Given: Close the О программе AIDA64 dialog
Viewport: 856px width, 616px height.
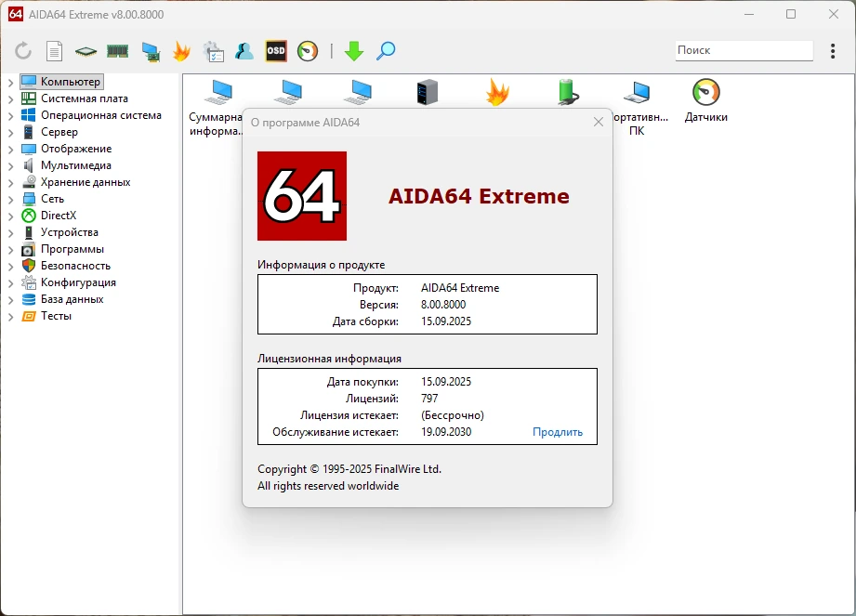Looking at the screenshot, I should click(x=599, y=123).
